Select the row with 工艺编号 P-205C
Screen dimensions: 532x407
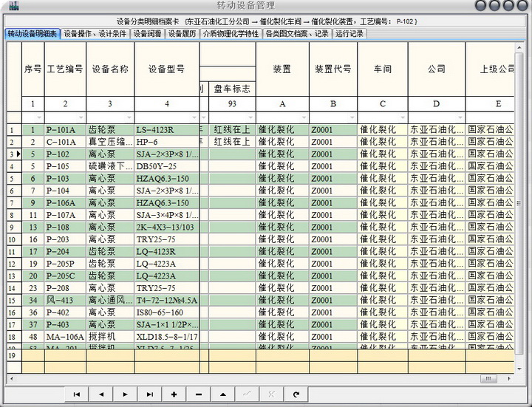[64, 276]
